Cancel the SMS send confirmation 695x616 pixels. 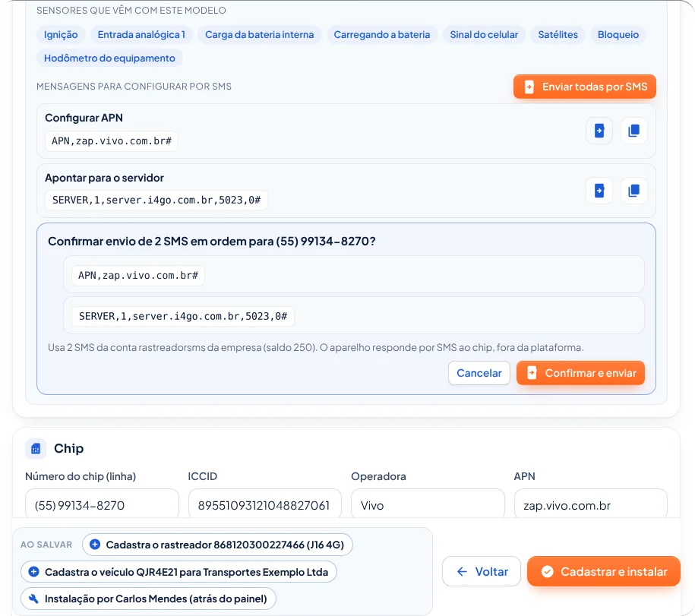point(479,373)
